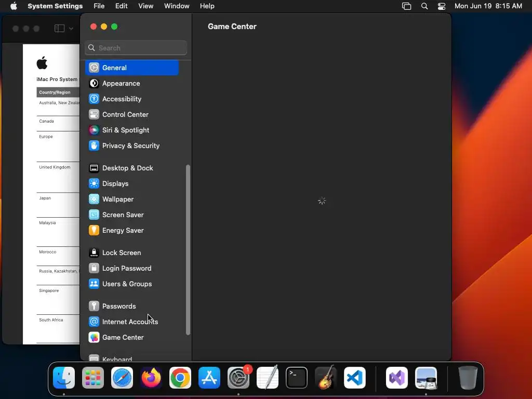Screen dimensions: 532x399
Task: Launch Visual Studio Code from Dock
Action: pos(355,378)
